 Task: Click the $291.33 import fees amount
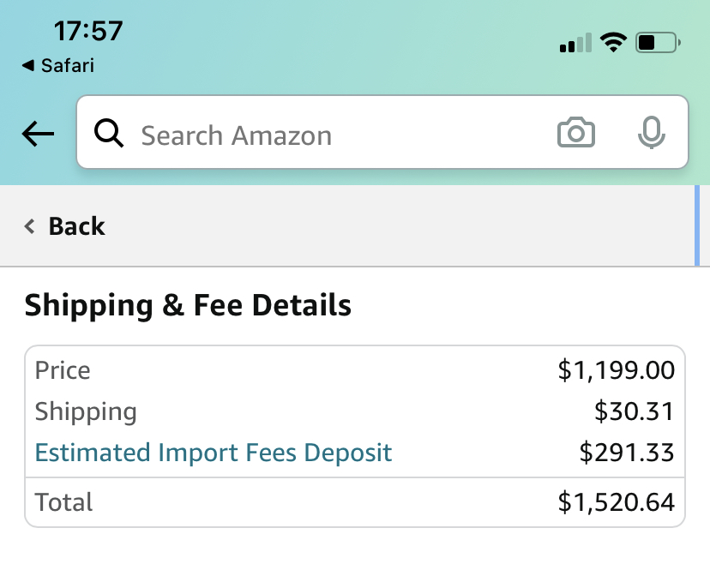(x=627, y=453)
